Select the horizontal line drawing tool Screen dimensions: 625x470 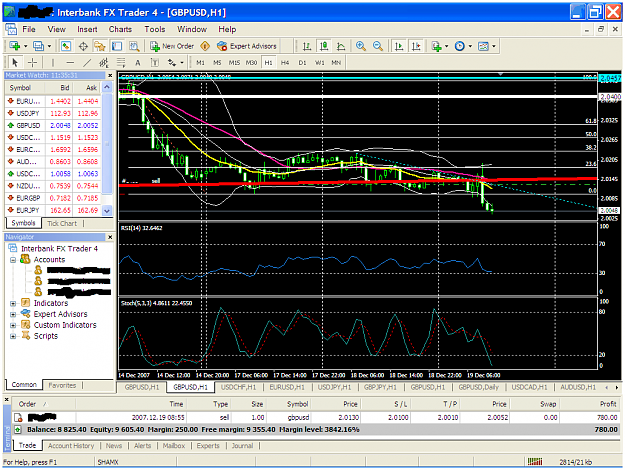(x=70, y=63)
